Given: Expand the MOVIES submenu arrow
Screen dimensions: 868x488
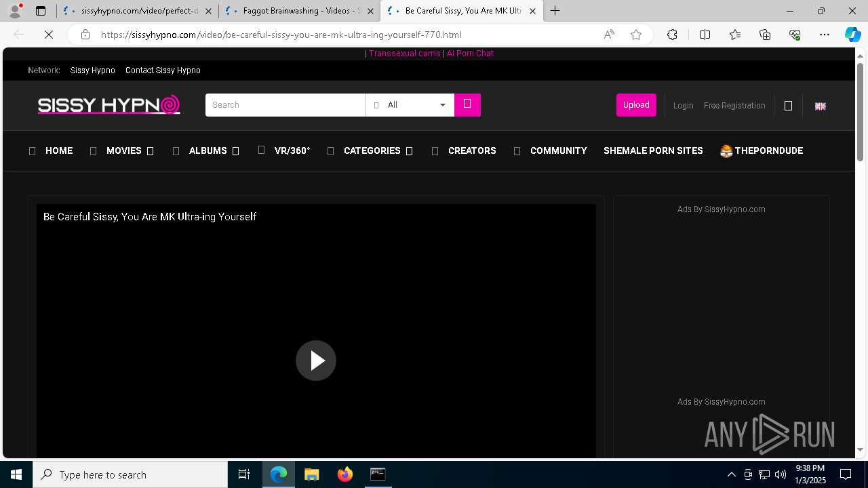Looking at the screenshot, I should pyautogui.click(x=151, y=151).
